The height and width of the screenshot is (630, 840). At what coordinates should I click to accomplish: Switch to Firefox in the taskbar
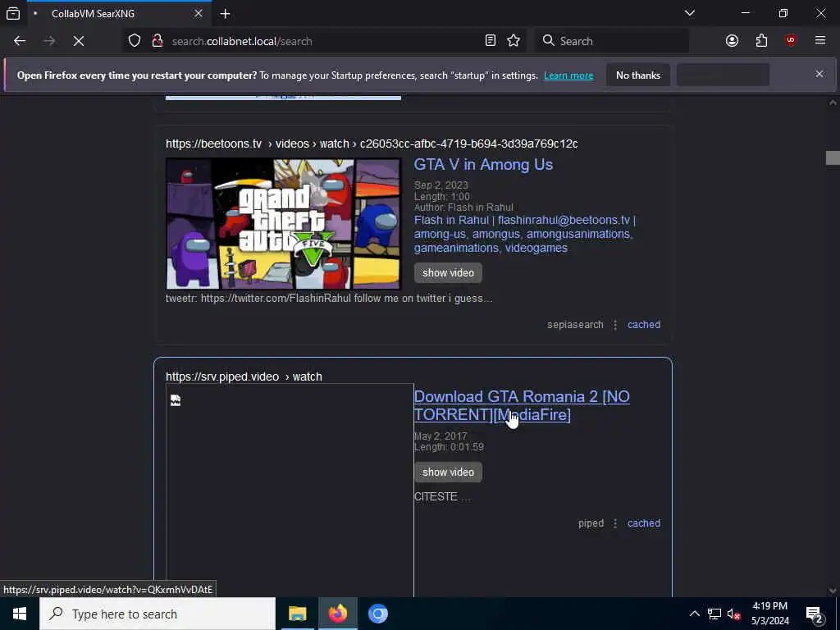click(337, 614)
